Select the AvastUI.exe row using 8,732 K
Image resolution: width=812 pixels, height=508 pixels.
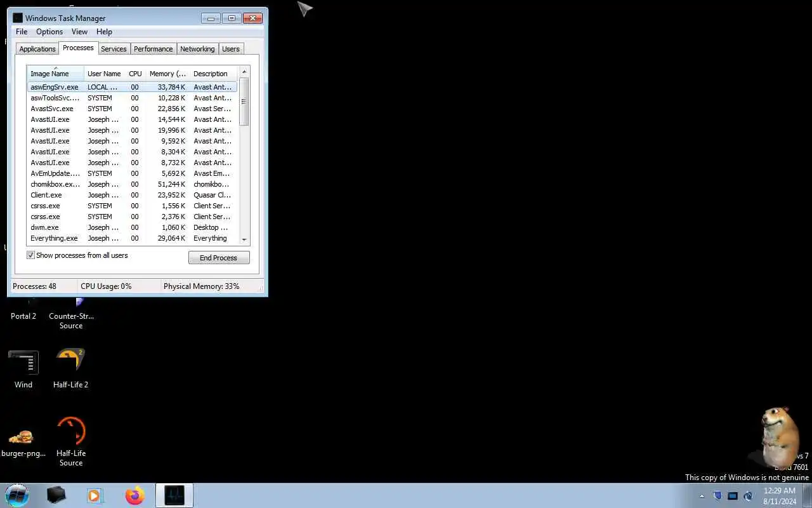[132, 163]
